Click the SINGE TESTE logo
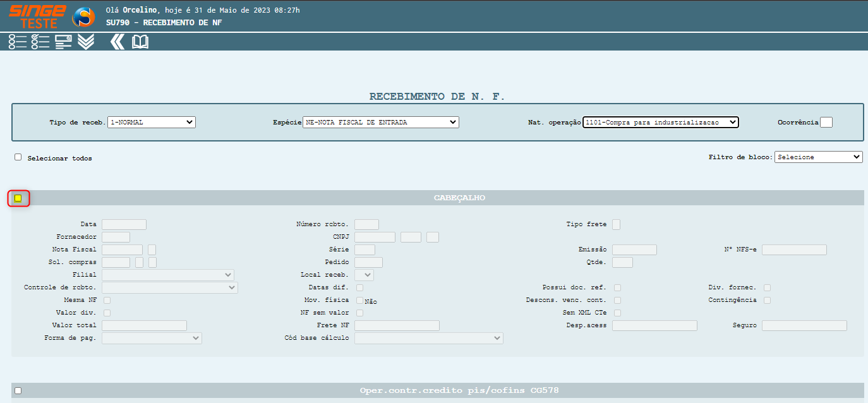Viewport: 868px width, 403px height. coord(37,16)
